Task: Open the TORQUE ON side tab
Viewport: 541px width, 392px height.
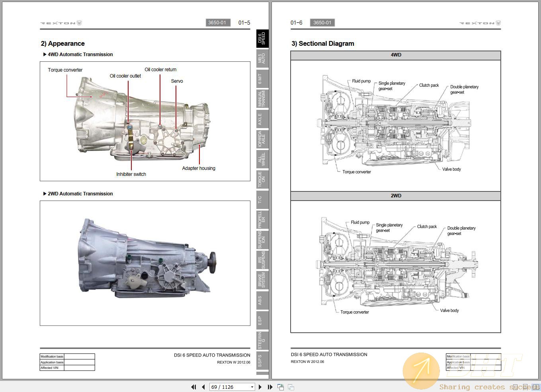Action: [262, 179]
